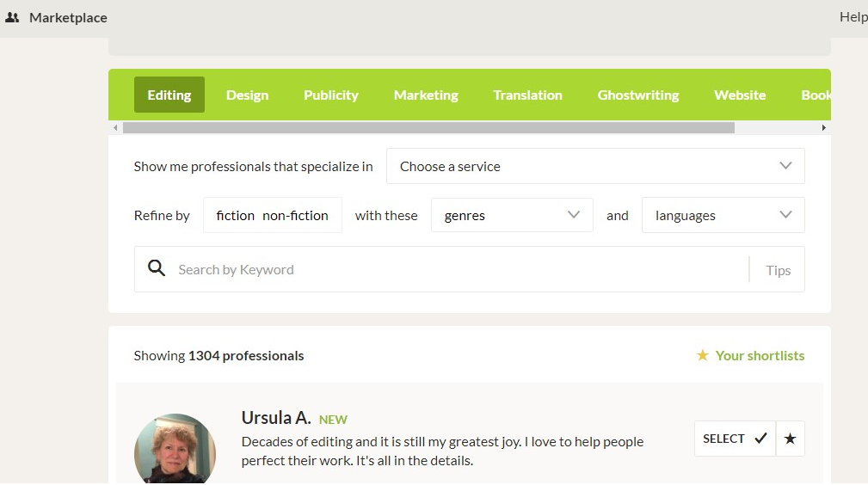Viewport: 868px width, 485px height.
Task: Click the left arrow of the tab scrollbar
Action: click(x=115, y=128)
